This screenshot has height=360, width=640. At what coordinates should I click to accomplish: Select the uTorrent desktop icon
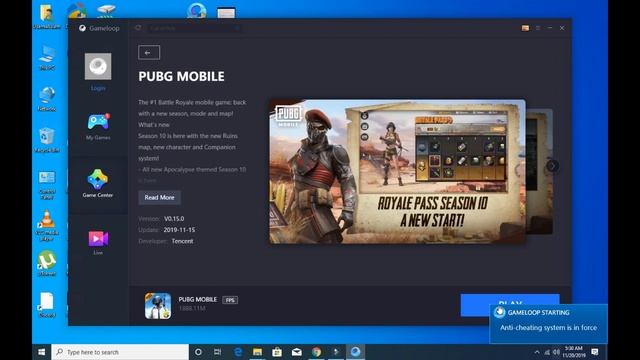click(47, 264)
